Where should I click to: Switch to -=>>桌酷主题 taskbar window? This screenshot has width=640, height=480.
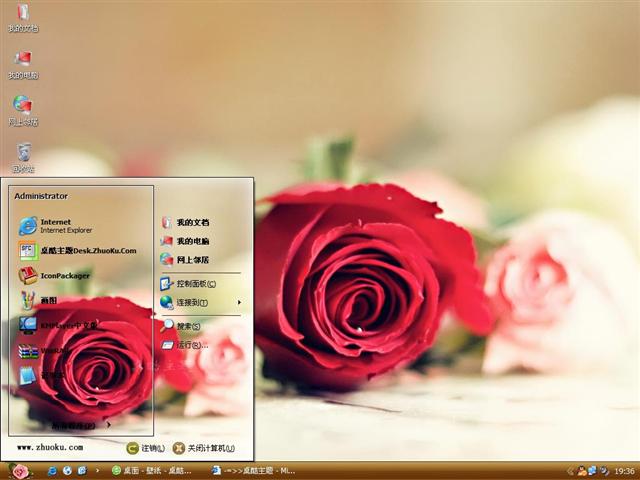(x=253, y=471)
